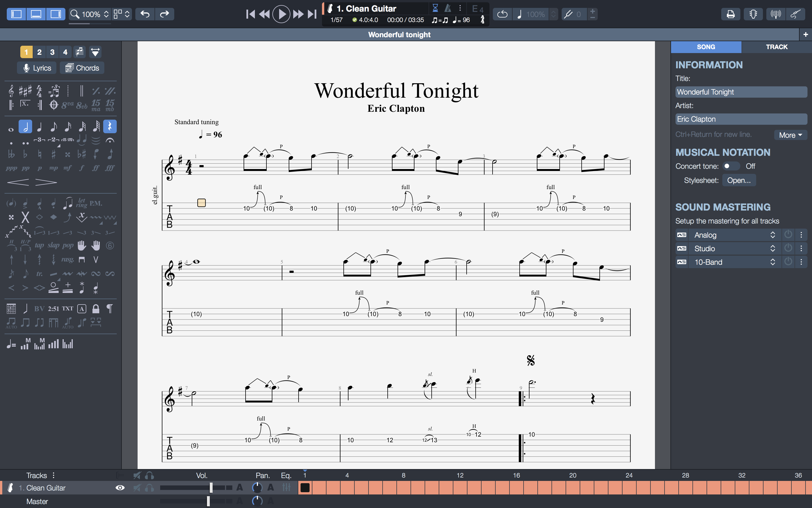Toggle Clean Guitar track visibility eye
Image resolution: width=812 pixels, height=508 pixels.
click(120, 487)
